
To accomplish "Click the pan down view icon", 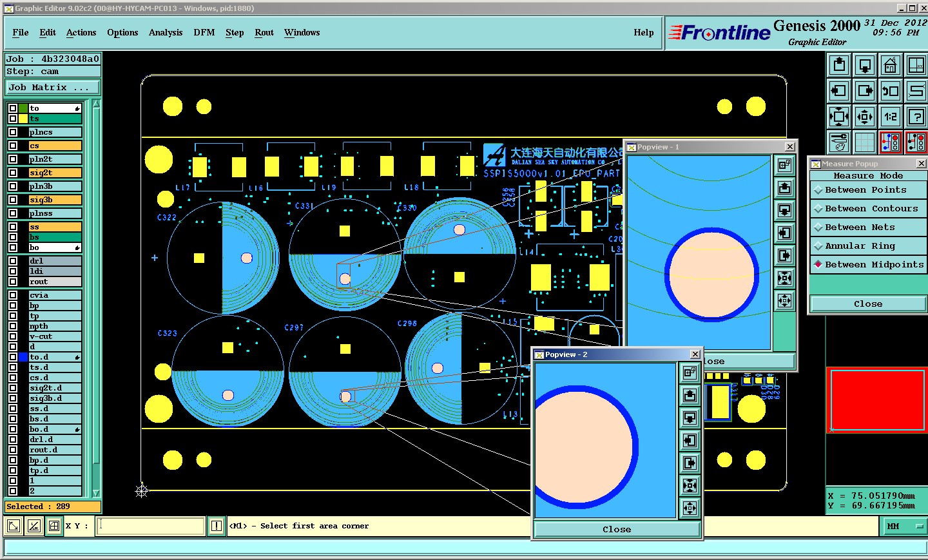I will coord(865,65).
